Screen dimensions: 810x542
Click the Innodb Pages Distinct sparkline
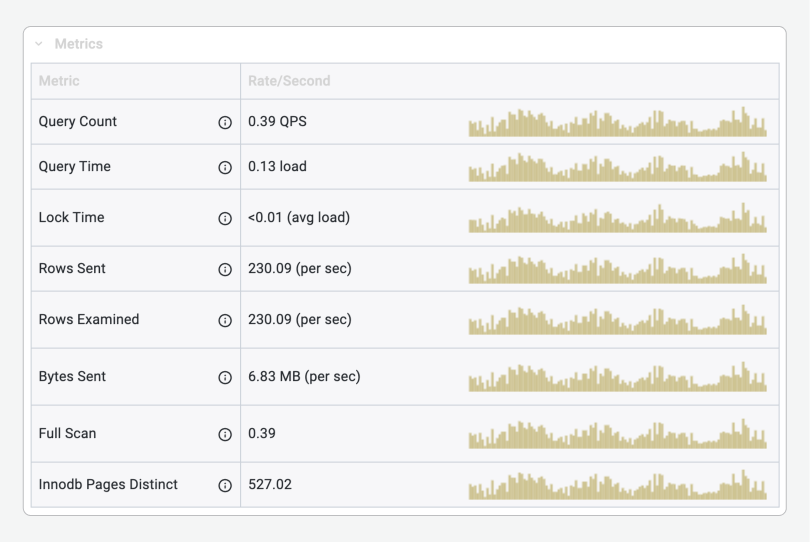pos(617,485)
